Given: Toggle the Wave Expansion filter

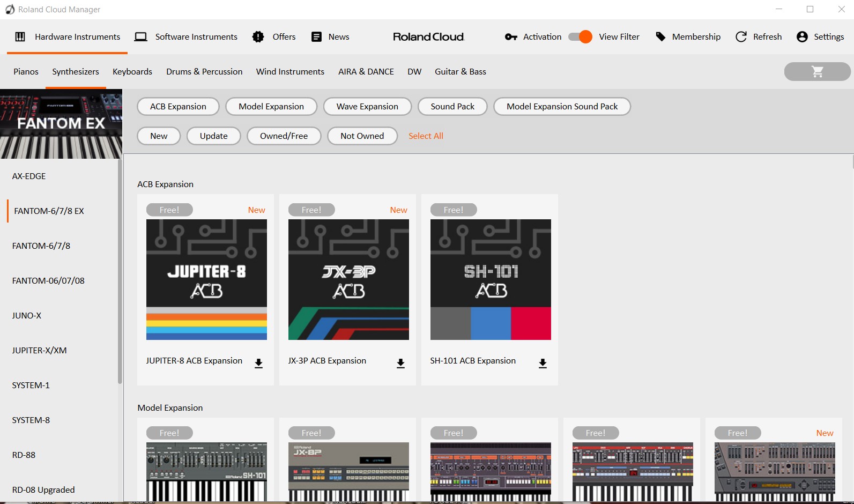Looking at the screenshot, I should [367, 106].
